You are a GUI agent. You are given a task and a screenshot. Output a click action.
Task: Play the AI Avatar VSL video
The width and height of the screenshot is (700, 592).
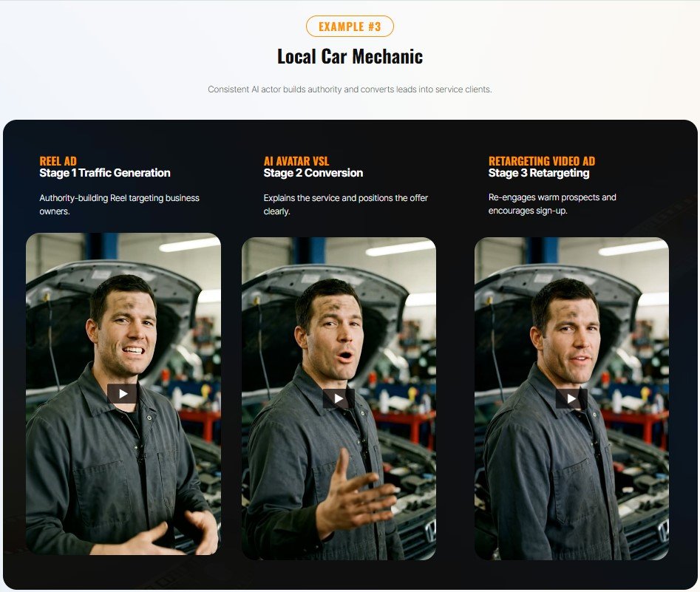pyautogui.click(x=339, y=398)
